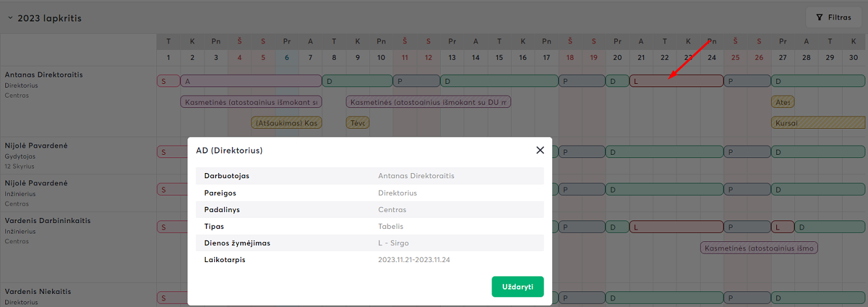The width and height of the screenshot is (868, 307).
Task: Select the S marker in Antanas Direktoraitis row
Action: pos(168,81)
